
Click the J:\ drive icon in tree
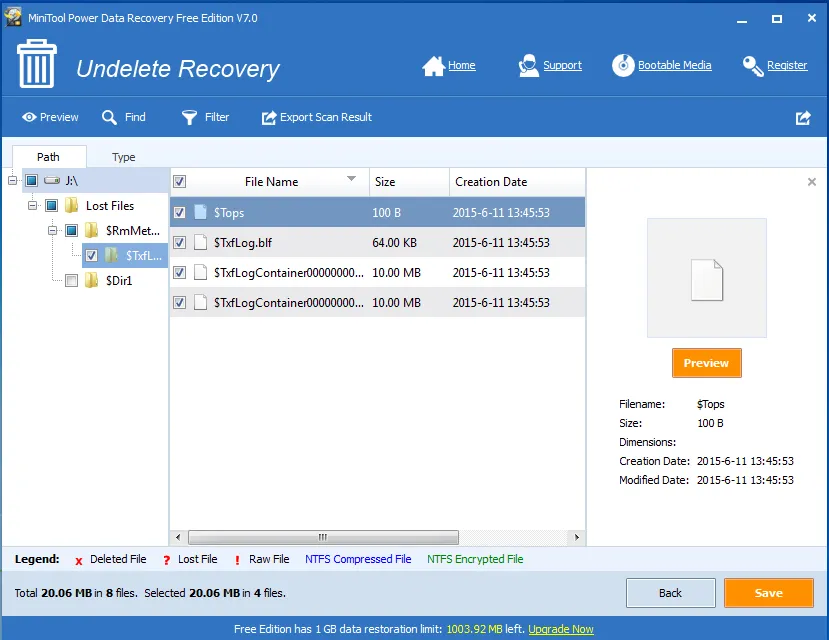pyautogui.click(x=52, y=181)
